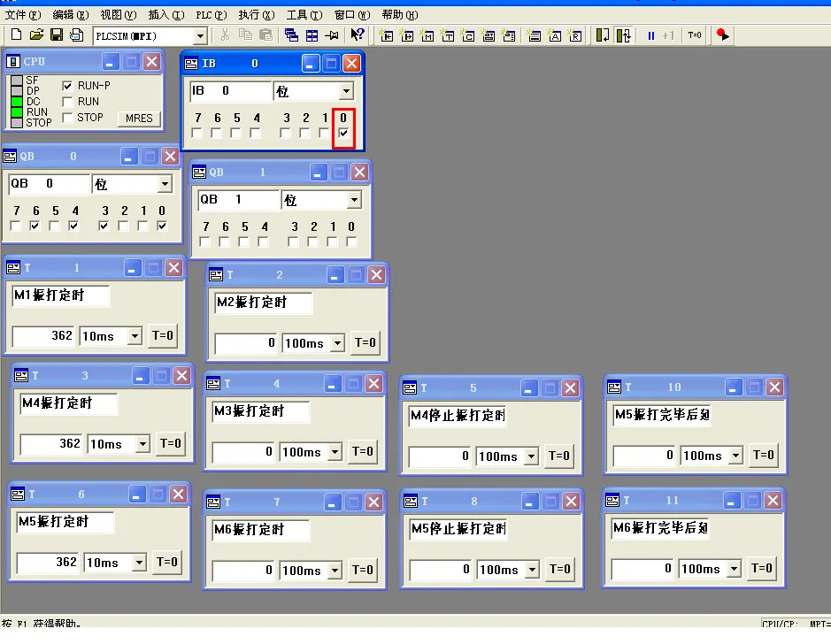
Task: Insert an output variable view
Action: pyautogui.click(x=407, y=35)
